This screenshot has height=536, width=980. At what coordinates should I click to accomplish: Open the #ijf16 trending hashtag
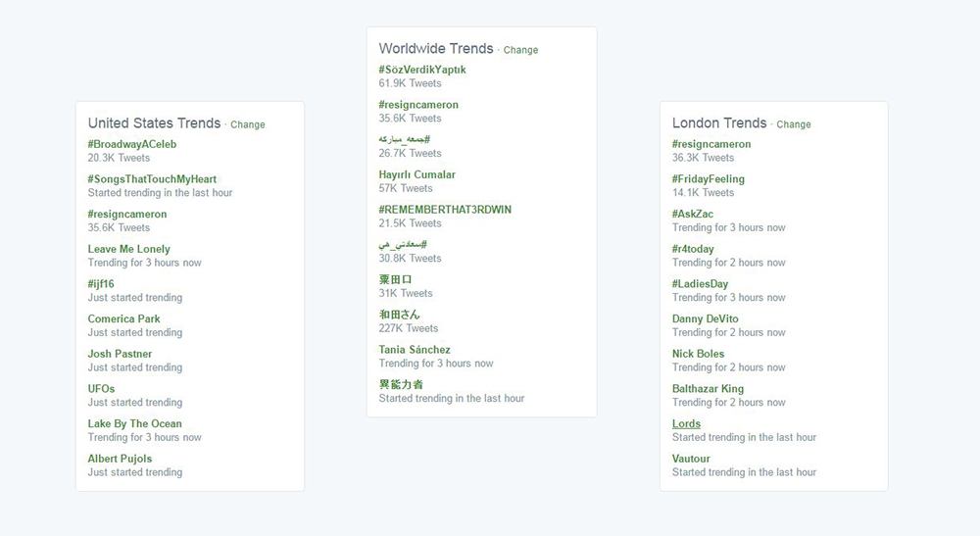[101, 284]
